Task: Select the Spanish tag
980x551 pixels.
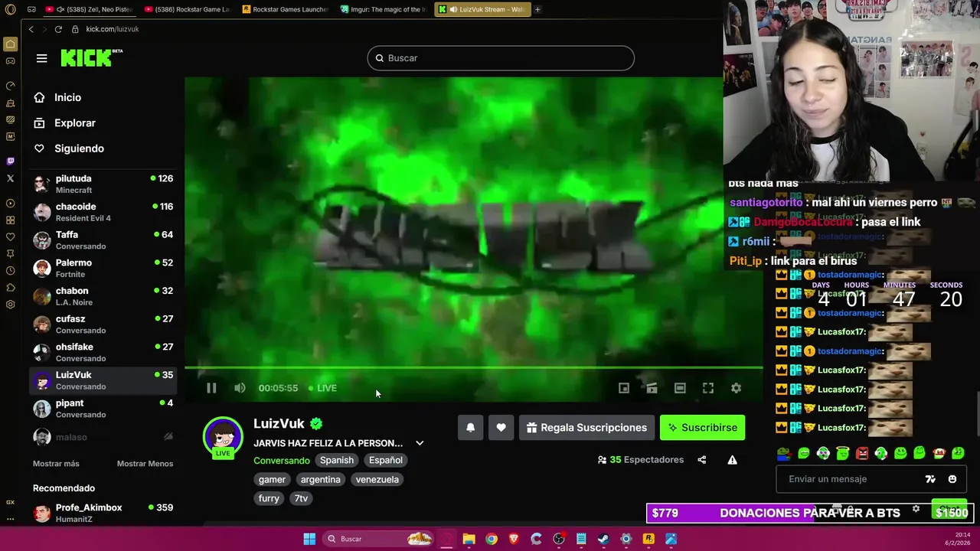Action: pyautogui.click(x=337, y=460)
